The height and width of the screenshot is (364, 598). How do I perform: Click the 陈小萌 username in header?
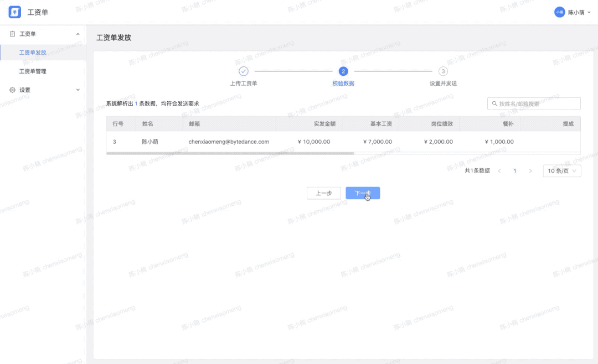[576, 13]
